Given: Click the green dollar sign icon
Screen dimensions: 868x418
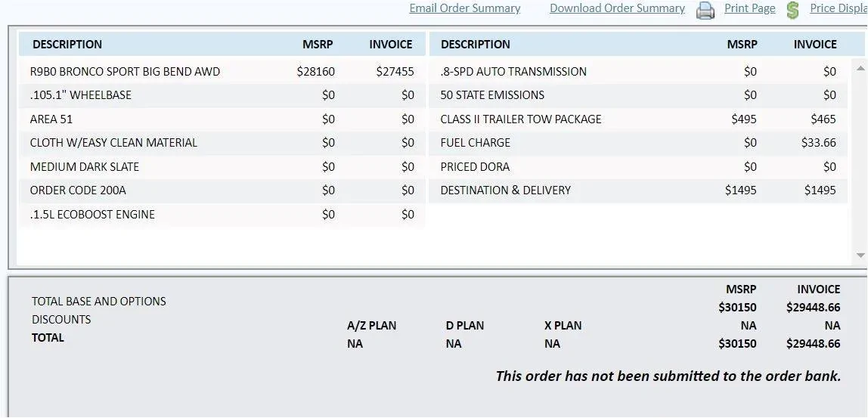Looking at the screenshot, I should pos(792,10).
